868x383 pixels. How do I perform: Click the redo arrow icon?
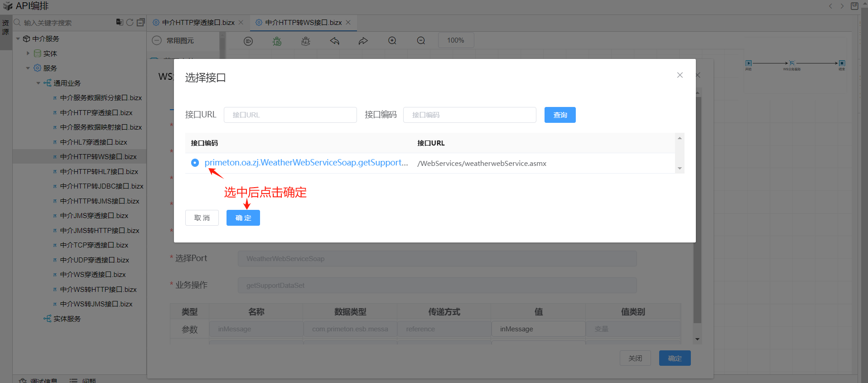363,41
